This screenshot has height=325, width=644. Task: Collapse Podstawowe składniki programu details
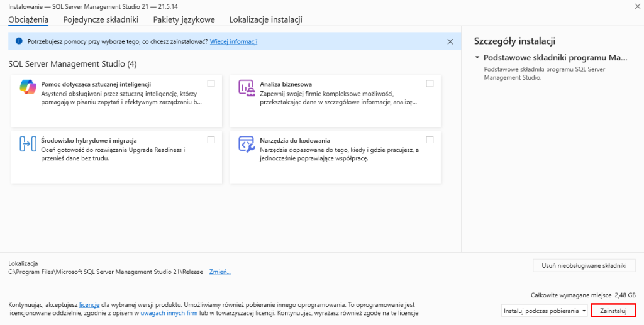pos(477,57)
